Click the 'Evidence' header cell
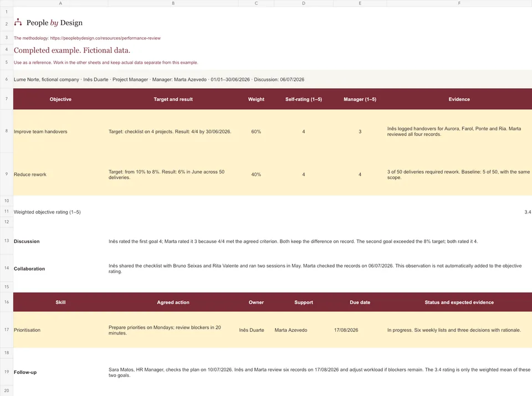Image resolution: width=532 pixels, height=396 pixels. click(459, 99)
